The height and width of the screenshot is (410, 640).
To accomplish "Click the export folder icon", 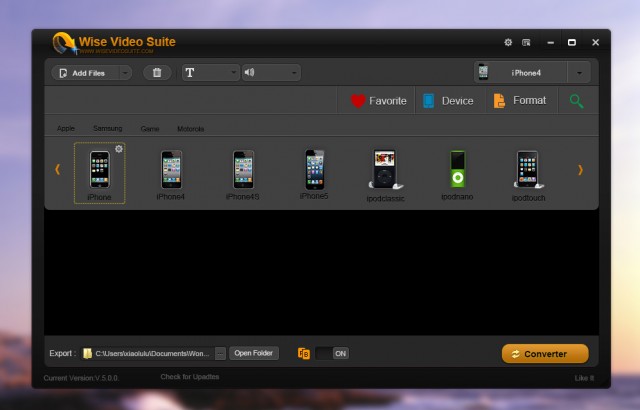I will pos(87,353).
